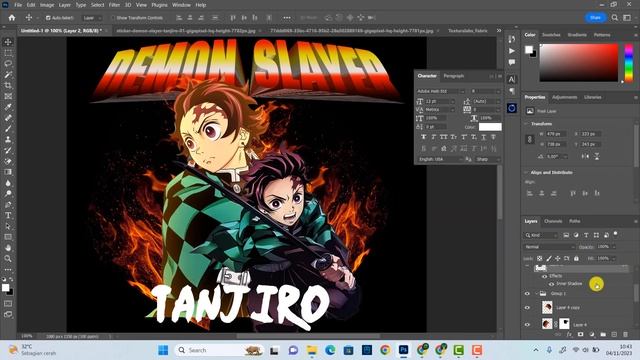Select the Brush tool

(8, 129)
